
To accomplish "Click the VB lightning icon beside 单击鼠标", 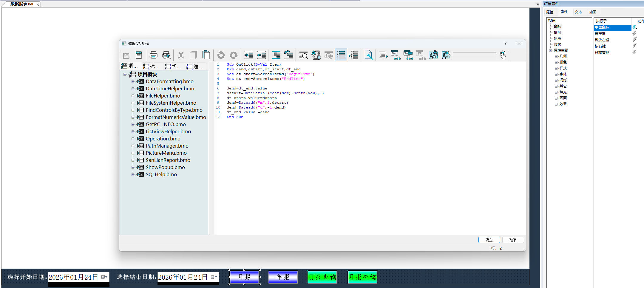I will click(x=635, y=27).
